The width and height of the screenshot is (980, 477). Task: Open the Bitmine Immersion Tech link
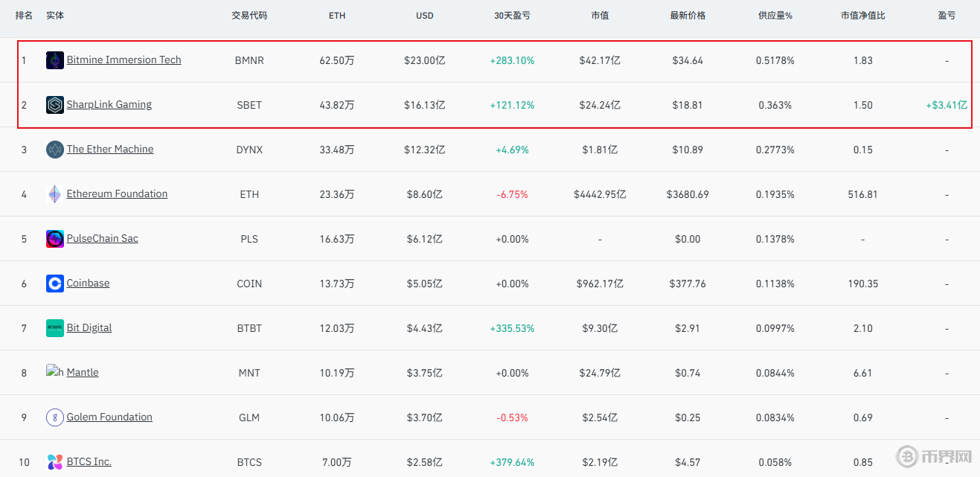point(124,60)
